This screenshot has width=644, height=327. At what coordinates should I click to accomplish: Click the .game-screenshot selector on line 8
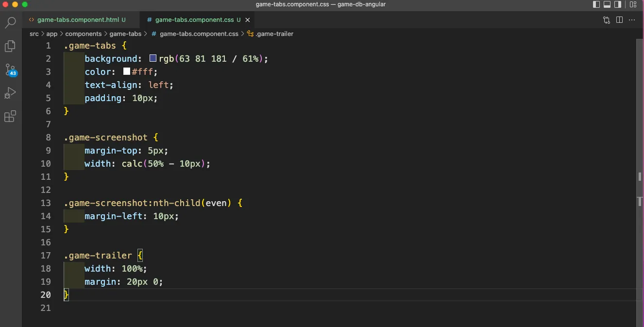coord(105,138)
